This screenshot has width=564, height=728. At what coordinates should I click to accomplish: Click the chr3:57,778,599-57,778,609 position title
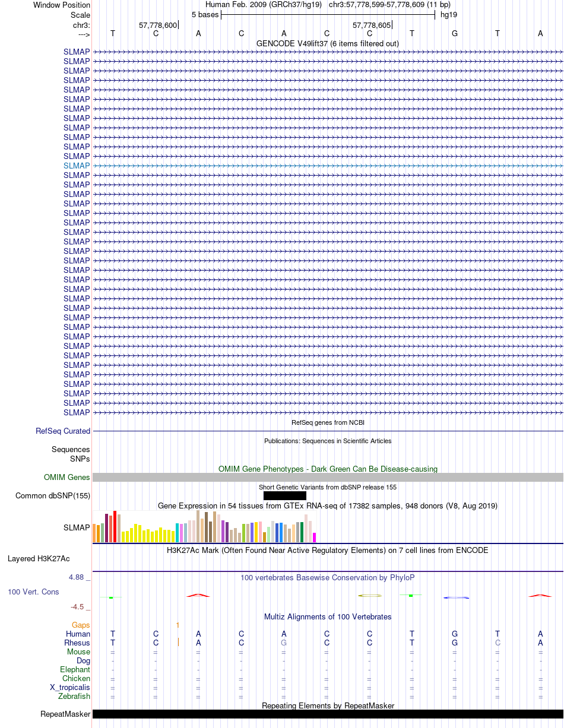(x=389, y=5)
